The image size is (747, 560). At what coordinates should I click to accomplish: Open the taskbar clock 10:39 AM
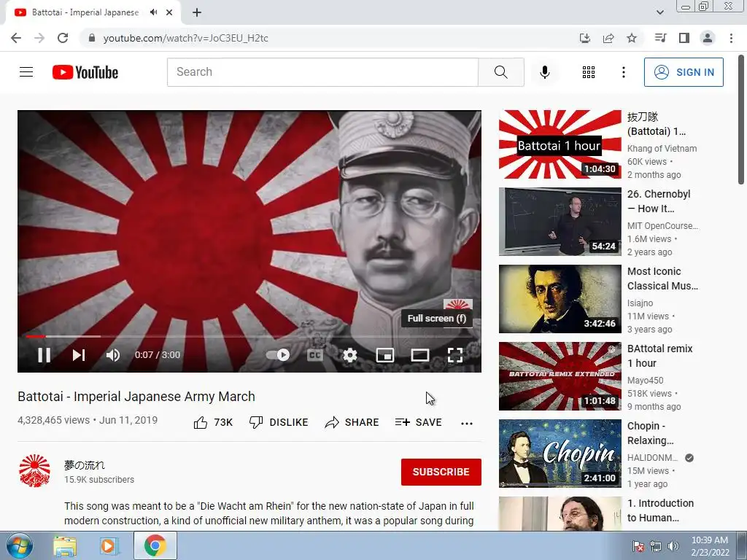point(709,540)
